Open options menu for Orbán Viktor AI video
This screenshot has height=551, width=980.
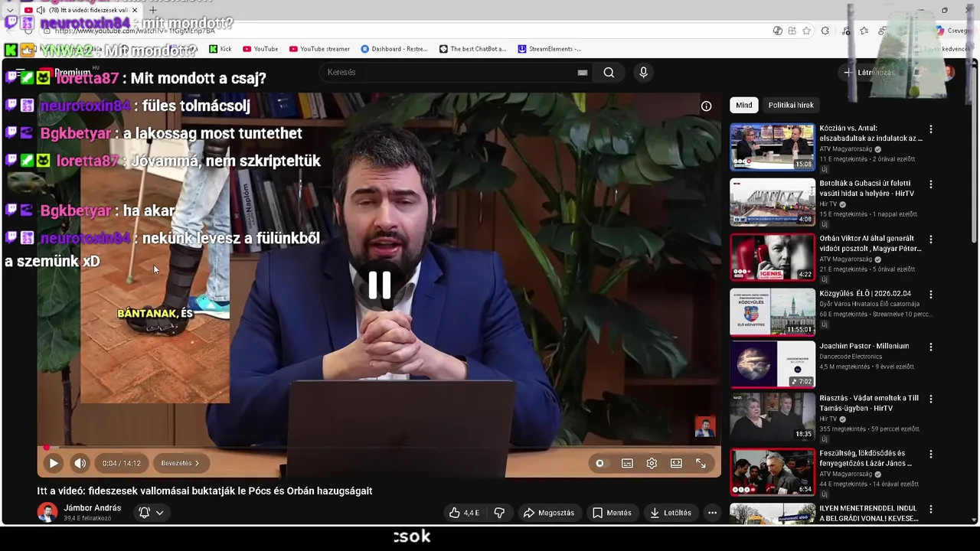click(931, 240)
